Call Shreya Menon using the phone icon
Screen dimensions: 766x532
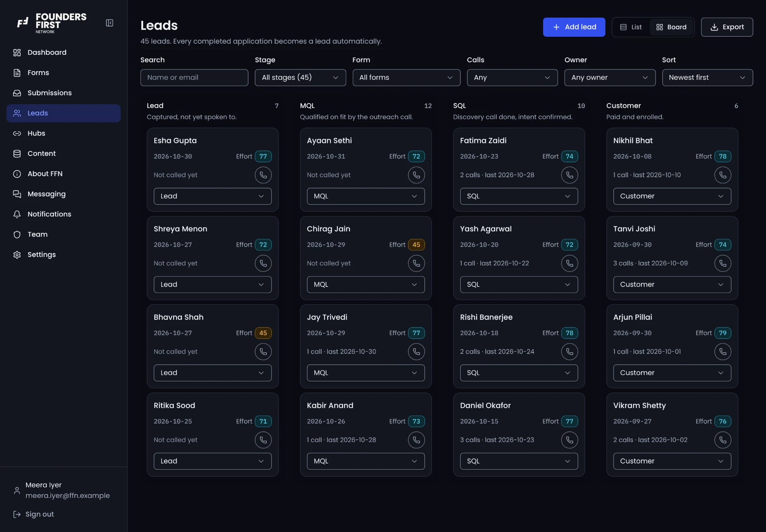[x=263, y=264]
